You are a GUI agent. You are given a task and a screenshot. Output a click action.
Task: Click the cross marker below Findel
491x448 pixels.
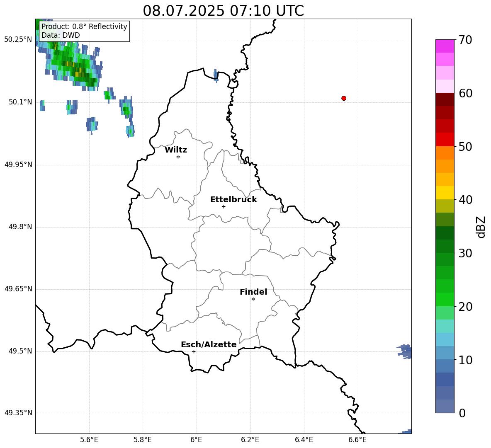(x=253, y=299)
